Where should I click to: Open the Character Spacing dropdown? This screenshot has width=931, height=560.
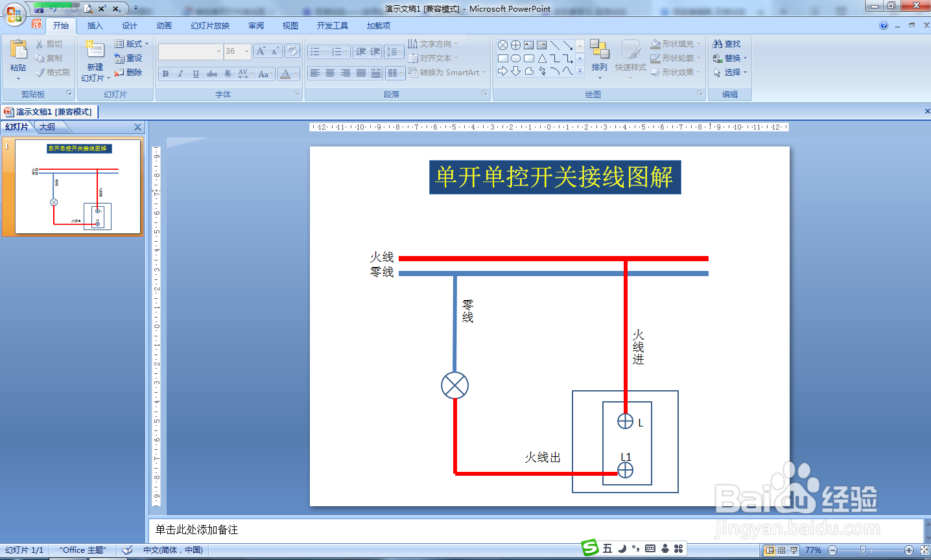245,74
